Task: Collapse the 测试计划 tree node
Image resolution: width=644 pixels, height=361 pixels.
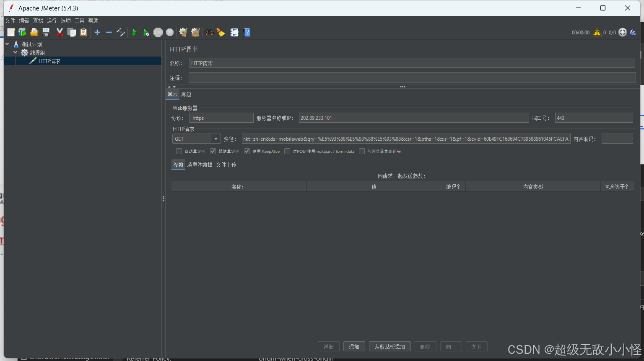Action: (x=7, y=44)
